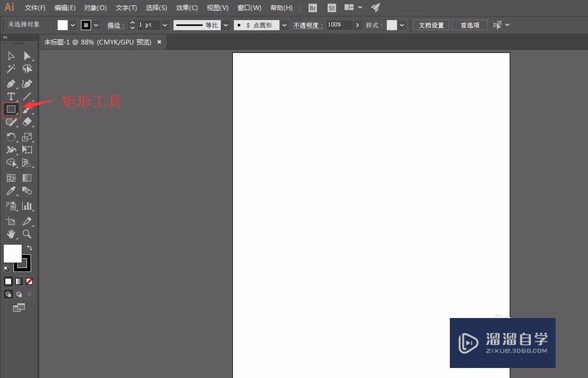This screenshot has width=588, height=378.
Task: Activate the Hand tool
Action: tap(11, 234)
